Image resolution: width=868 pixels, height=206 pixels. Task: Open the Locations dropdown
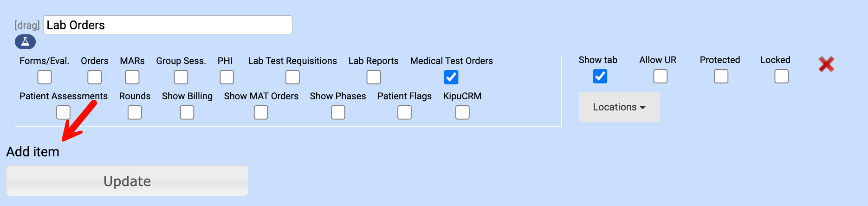coord(619,107)
